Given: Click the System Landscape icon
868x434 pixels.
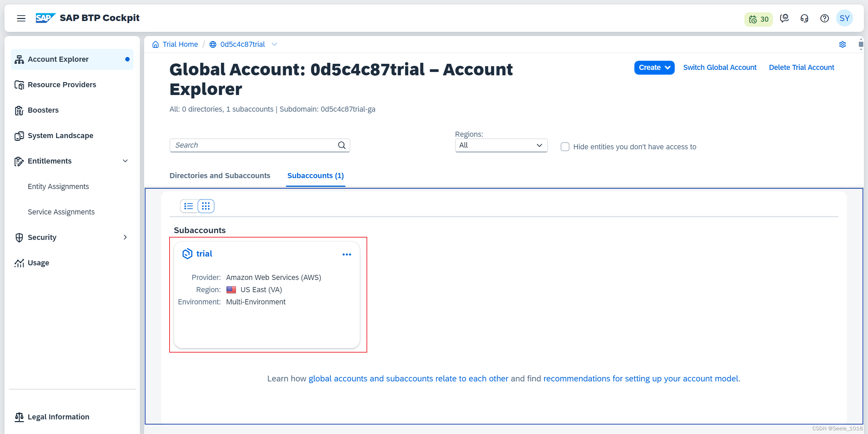Looking at the screenshot, I should point(19,136).
